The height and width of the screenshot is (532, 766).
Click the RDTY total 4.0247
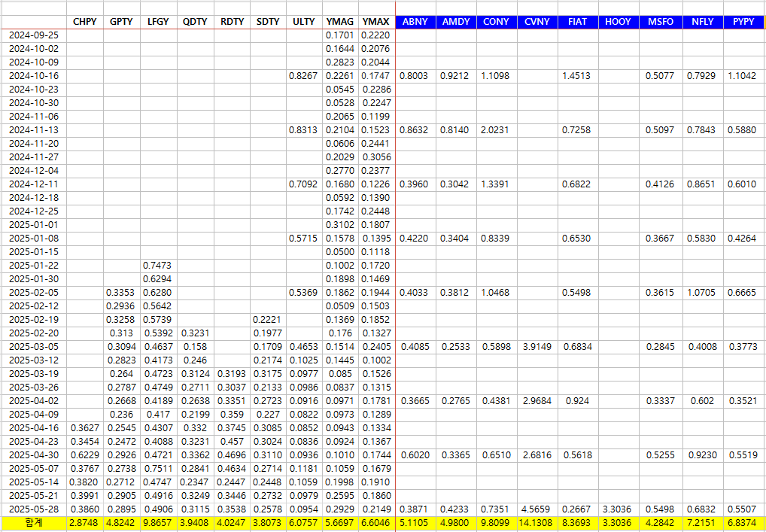pyautogui.click(x=232, y=523)
